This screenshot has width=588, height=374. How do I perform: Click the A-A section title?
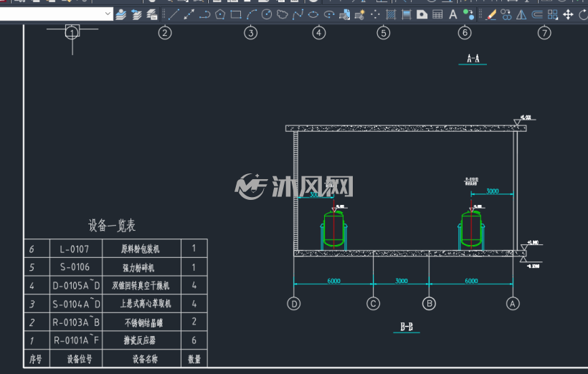pos(473,59)
